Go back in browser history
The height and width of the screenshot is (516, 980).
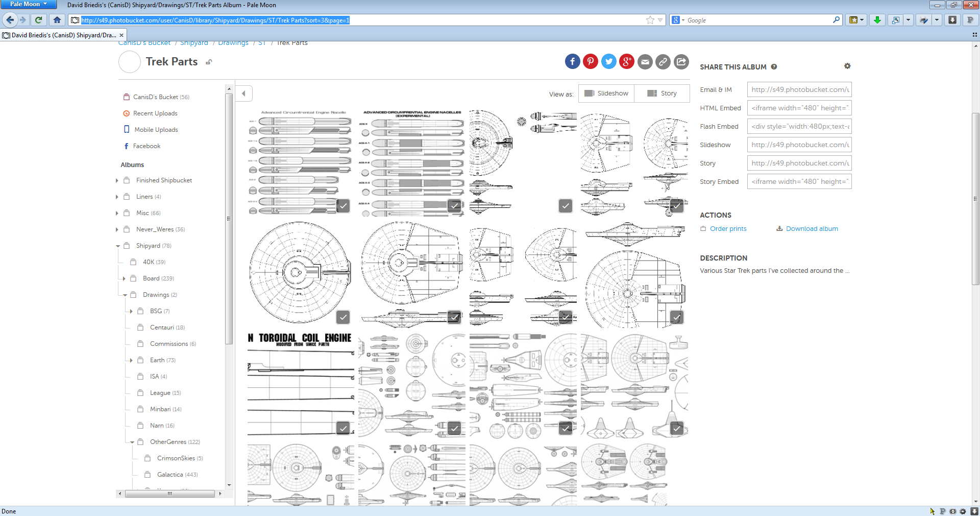pos(10,20)
